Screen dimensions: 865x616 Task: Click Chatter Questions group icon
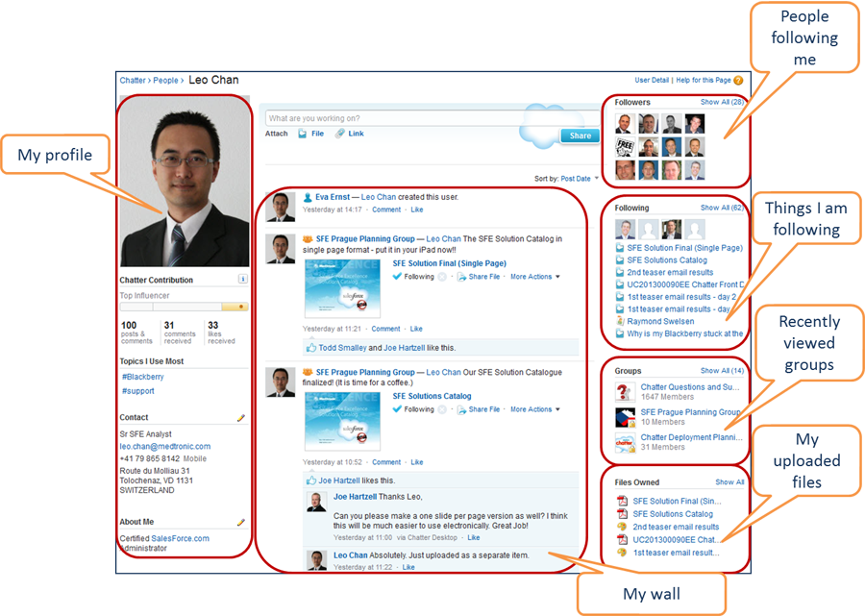pyautogui.click(x=626, y=391)
